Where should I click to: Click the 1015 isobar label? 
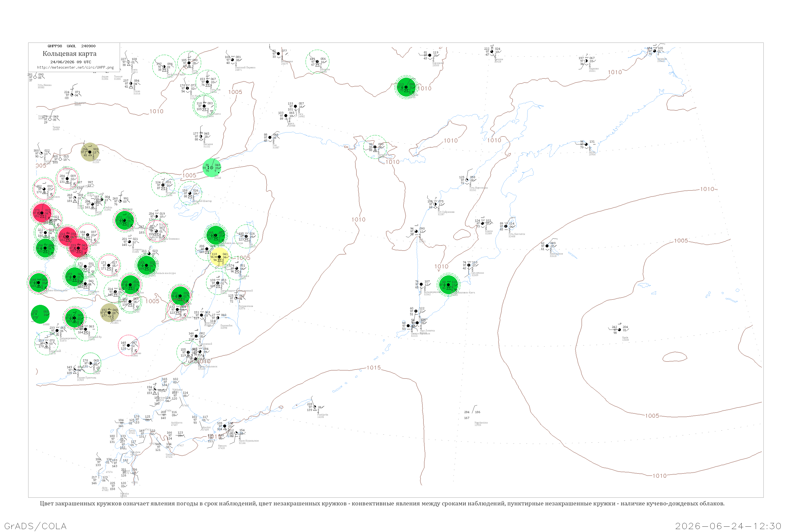[374, 368]
